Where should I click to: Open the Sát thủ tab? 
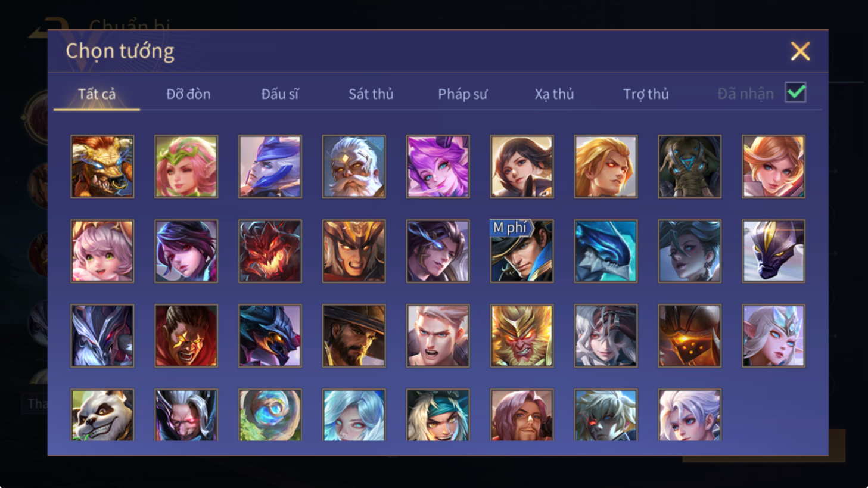coord(371,94)
